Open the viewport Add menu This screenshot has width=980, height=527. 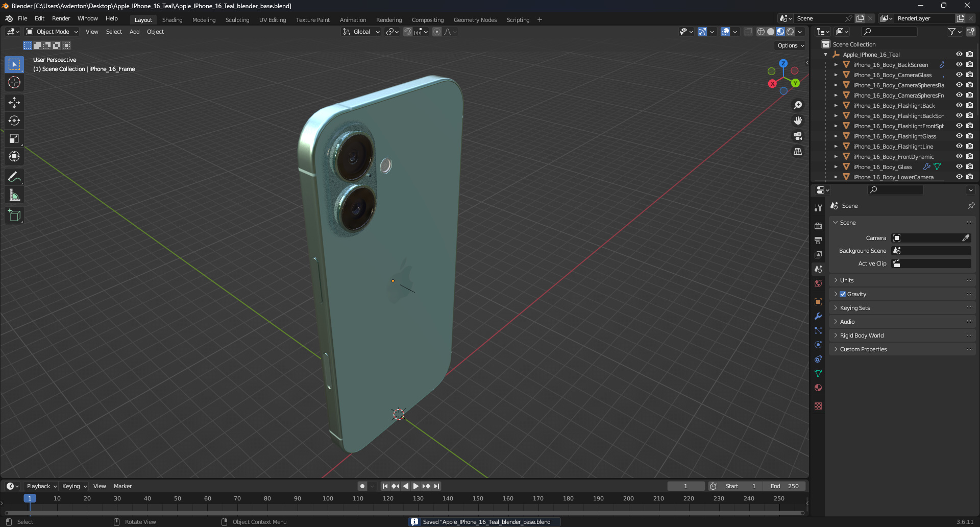(x=135, y=32)
